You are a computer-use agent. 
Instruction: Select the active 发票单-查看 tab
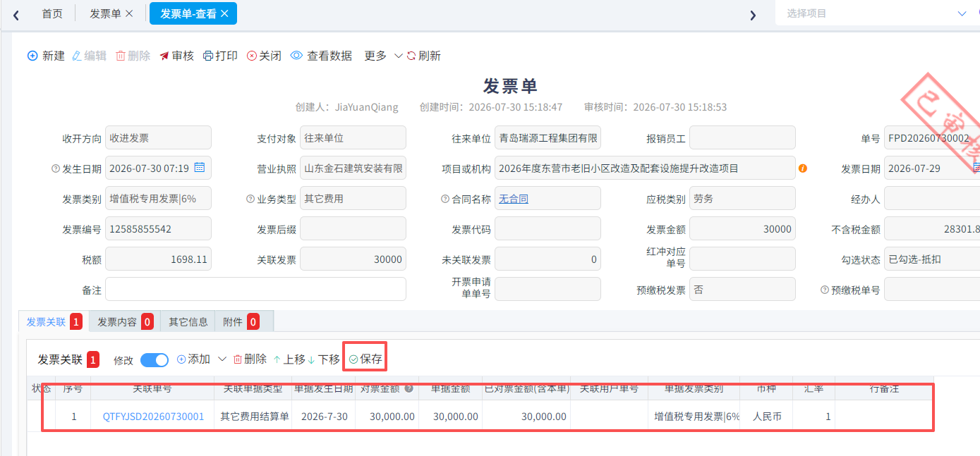click(x=188, y=13)
